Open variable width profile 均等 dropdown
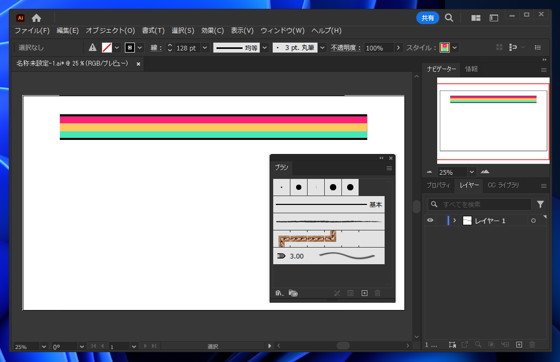Screen dimensions: 560x362 265,47
